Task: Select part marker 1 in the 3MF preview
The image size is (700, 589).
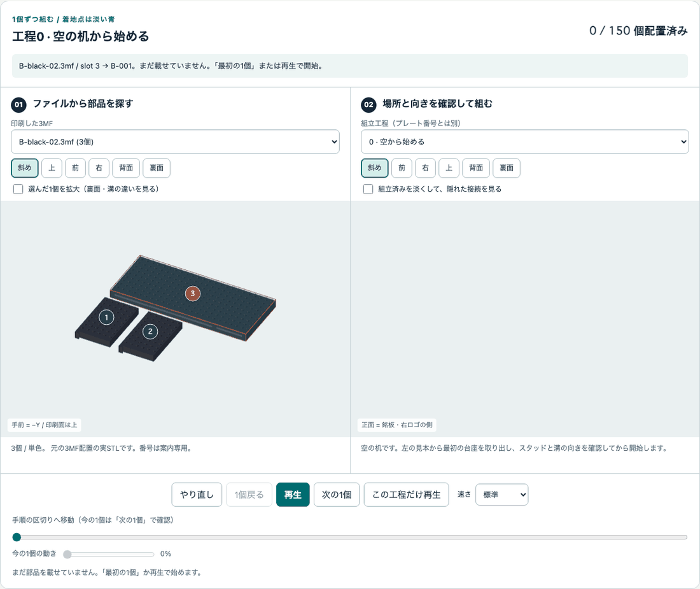Action: point(106,318)
